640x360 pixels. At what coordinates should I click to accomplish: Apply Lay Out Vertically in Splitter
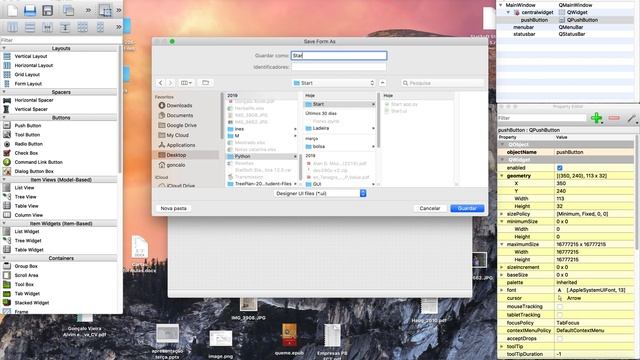click(65, 27)
